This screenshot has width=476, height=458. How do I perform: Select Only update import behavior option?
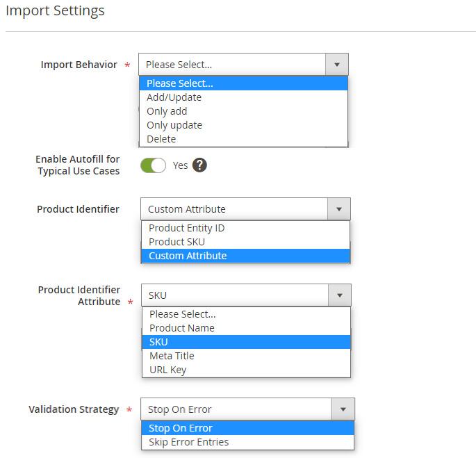tap(243, 125)
